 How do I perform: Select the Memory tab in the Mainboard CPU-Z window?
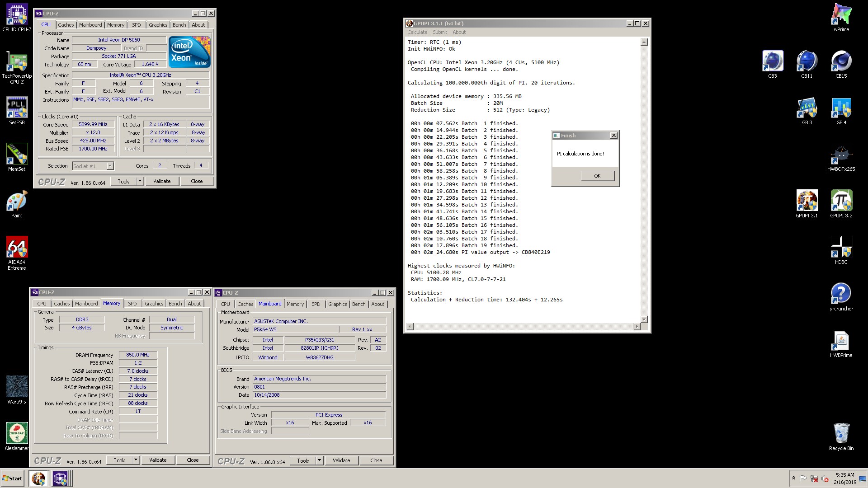pyautogui.click(x=295, y=304)
